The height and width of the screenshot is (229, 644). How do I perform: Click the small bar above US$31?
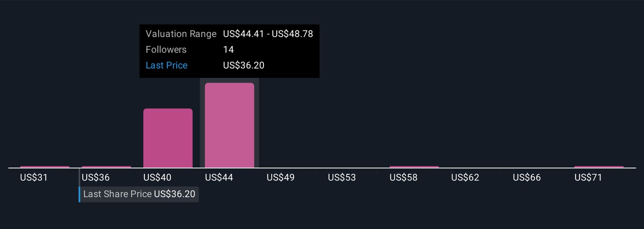coord(45,167)
